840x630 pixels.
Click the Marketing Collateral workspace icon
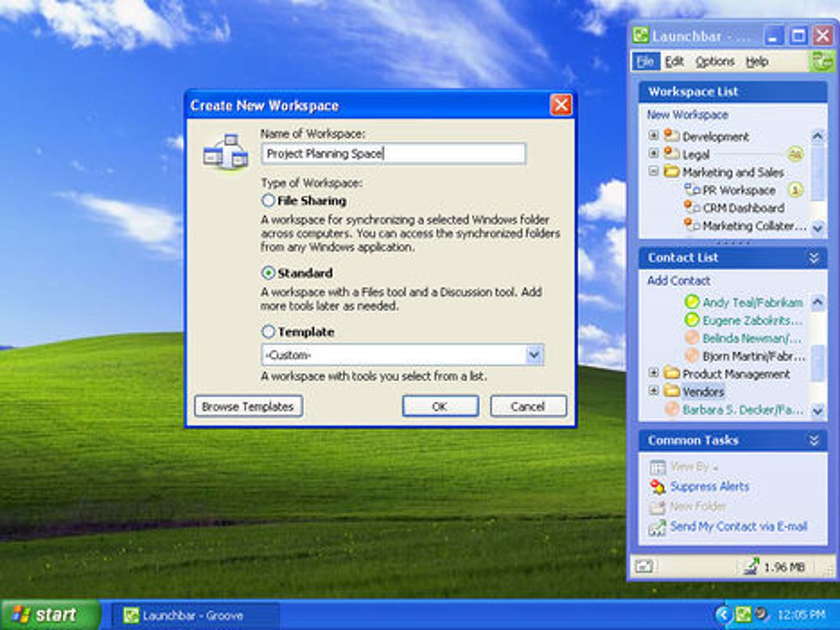tap(692, 225)
